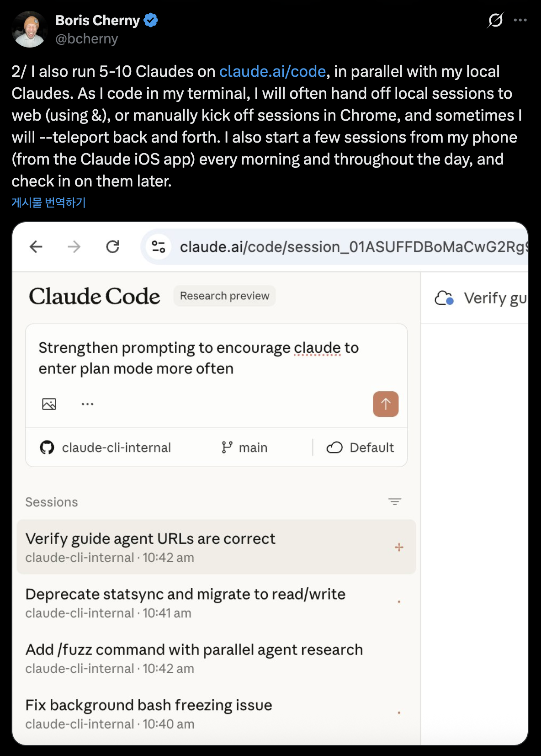
Task: Click the Korean translate post link
Action: pos(49,202)
